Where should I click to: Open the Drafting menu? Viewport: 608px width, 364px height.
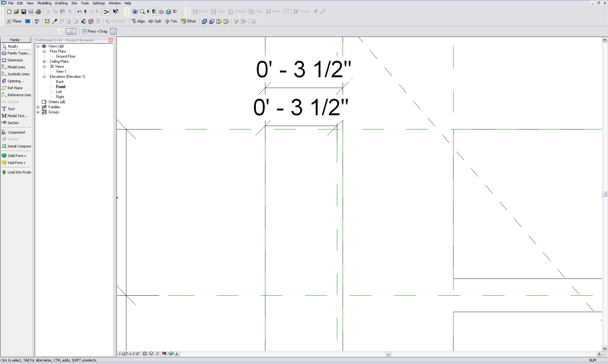(x=61, y=3)
